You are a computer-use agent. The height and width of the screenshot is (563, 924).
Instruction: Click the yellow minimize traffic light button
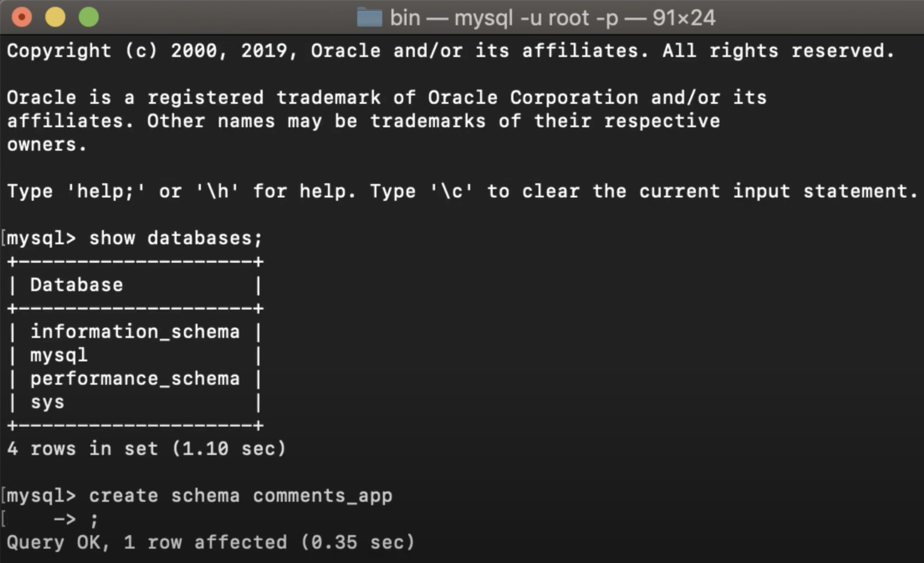55,17
